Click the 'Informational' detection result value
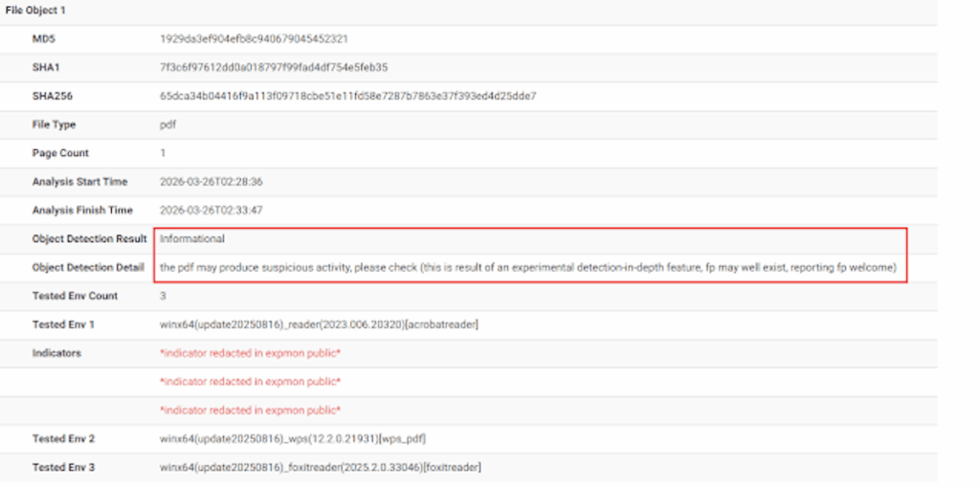The image size is (980, 488). pos(191,239)
